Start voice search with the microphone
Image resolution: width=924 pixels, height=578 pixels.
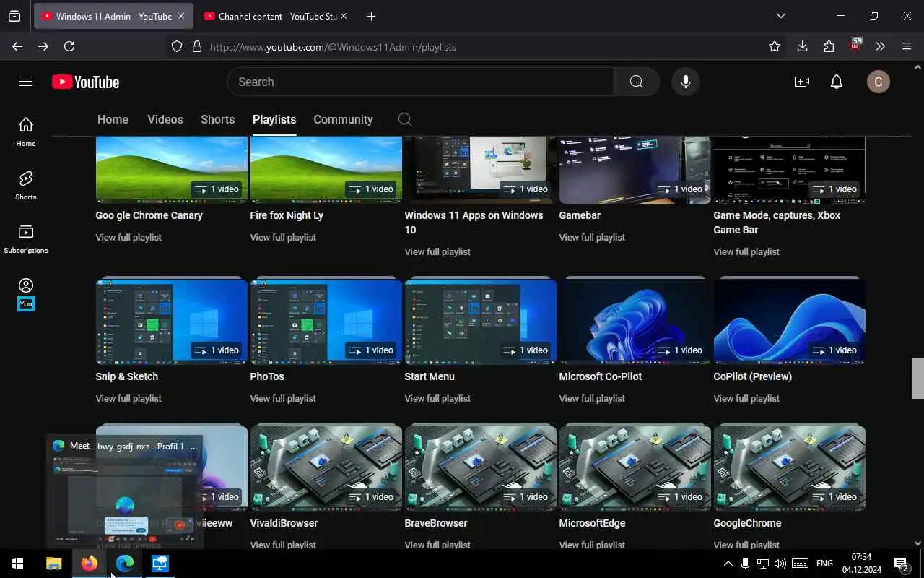(686, 82)
